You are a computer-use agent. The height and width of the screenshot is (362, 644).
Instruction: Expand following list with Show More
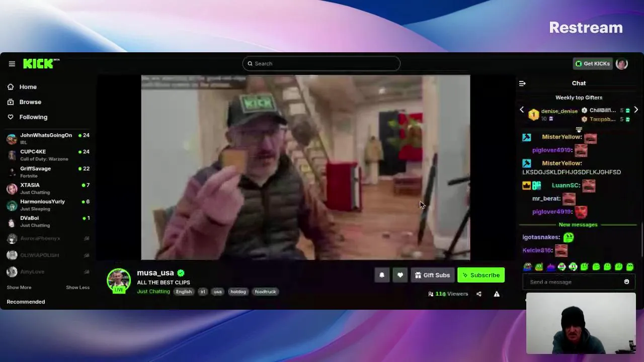coord(19,288)
